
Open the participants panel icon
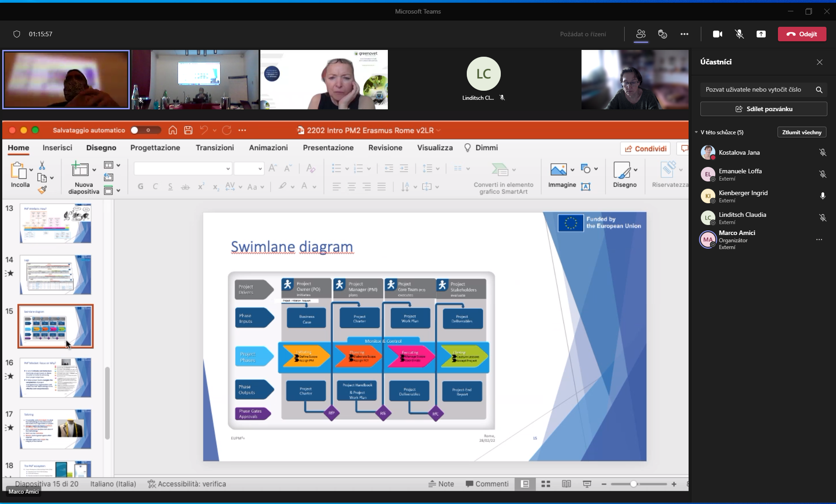point(640,34)
